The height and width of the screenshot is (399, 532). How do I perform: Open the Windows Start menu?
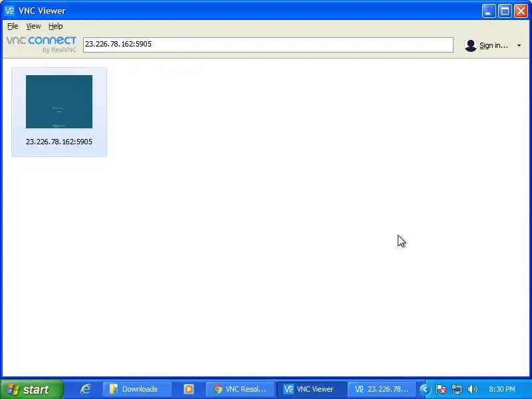tap(31, 389)
